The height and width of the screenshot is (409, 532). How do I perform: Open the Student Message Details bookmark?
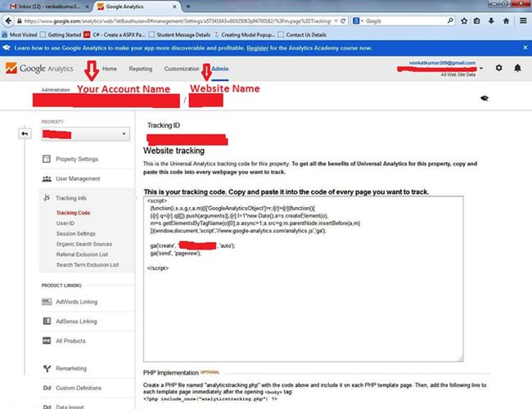(179, 34)
